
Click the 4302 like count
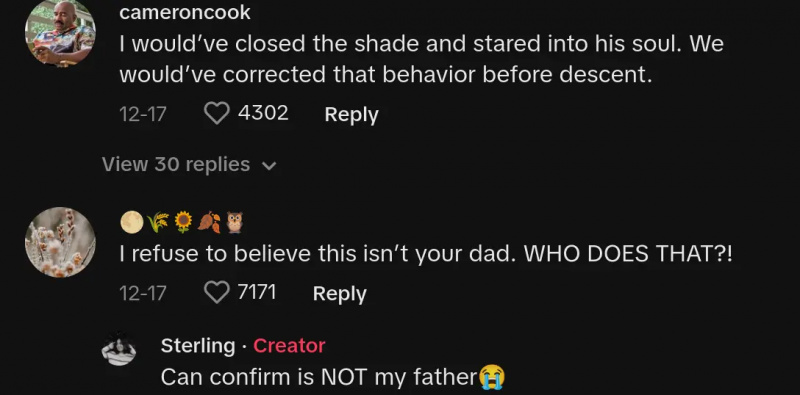click(x=263, y=113)
